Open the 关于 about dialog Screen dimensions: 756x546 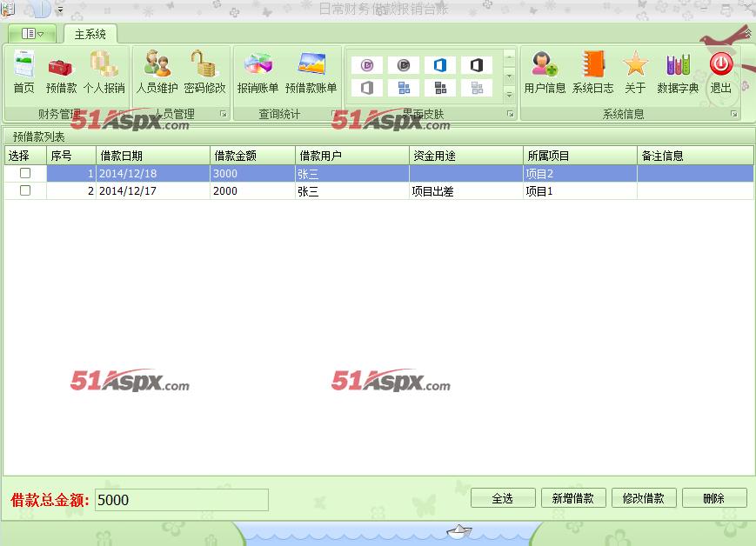click(x=635, y=72)
